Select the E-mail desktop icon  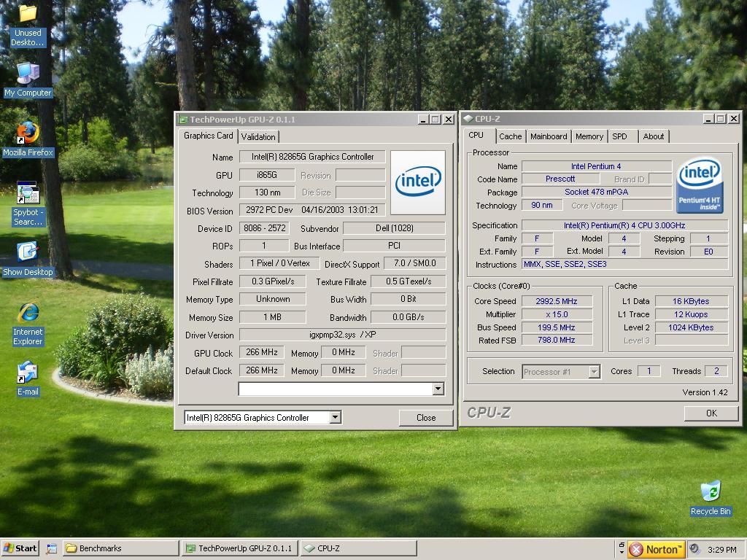pyautogui.click(x=28, y=373)
